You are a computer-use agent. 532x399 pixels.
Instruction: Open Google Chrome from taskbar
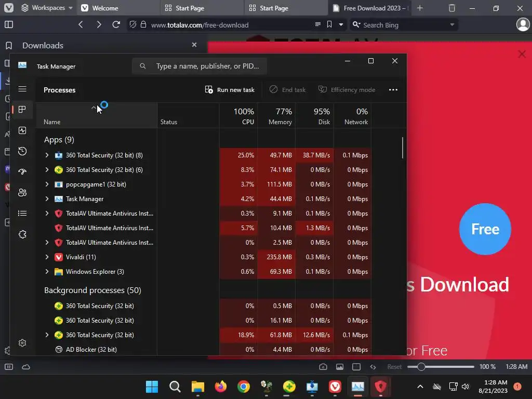pyautogui.click(x=244, y=387)
